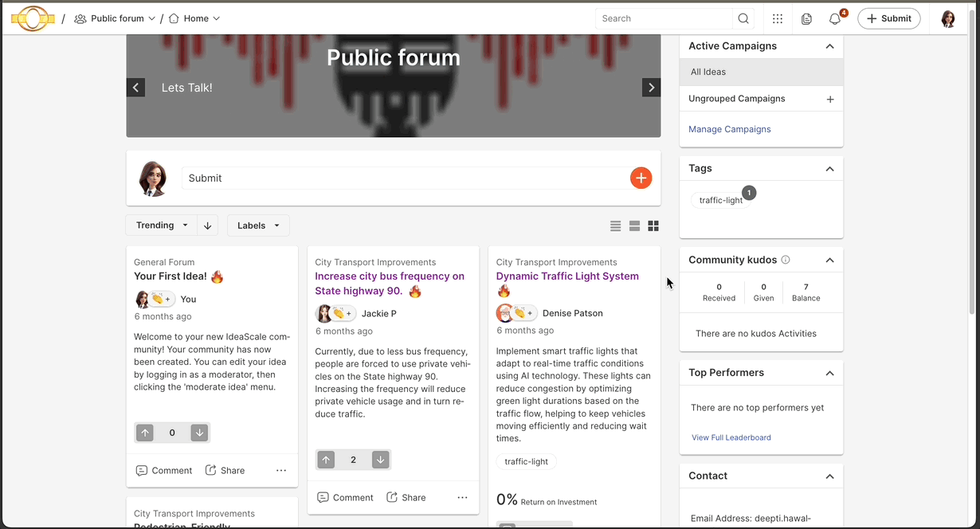Collapse the Top Performers panel
Screen dimensions: 980x529
click(x=829, y=373)
